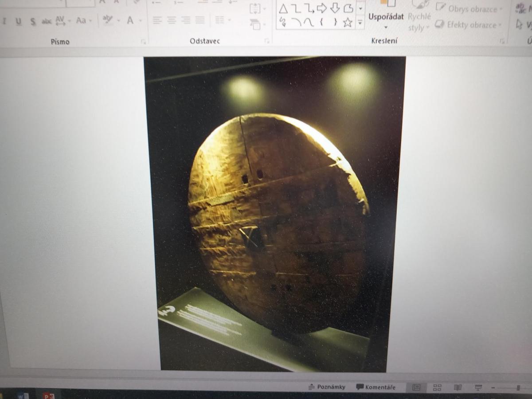Open the Uspořádat arrange menu
This screenshot has height=399, width=532.
(386, 16)
